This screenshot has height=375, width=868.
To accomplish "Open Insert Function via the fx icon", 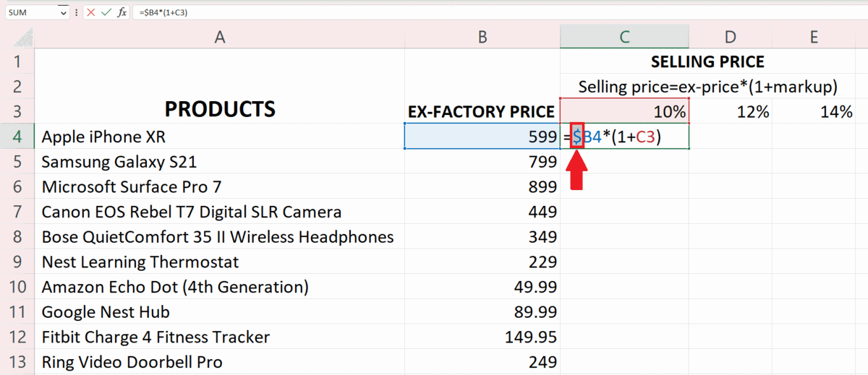I will coord(122,12).
